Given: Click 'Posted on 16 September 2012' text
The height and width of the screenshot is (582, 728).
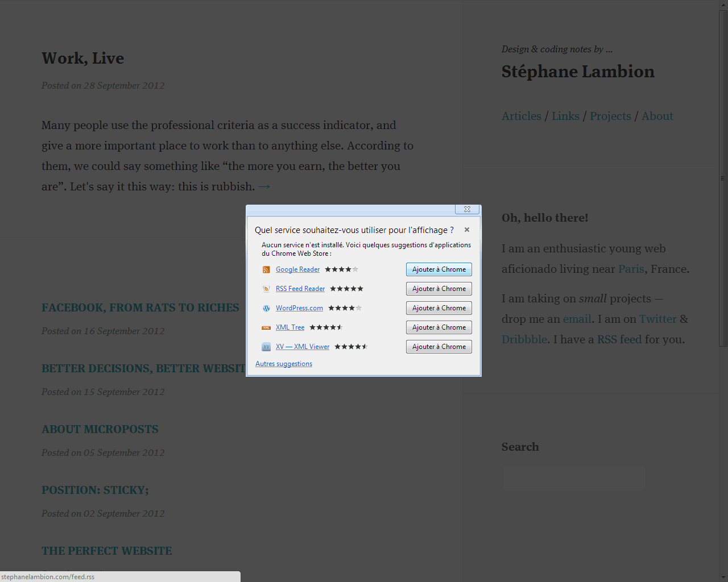Looking at the screenshot, I should pyautogui.click(x=103, y=331).
